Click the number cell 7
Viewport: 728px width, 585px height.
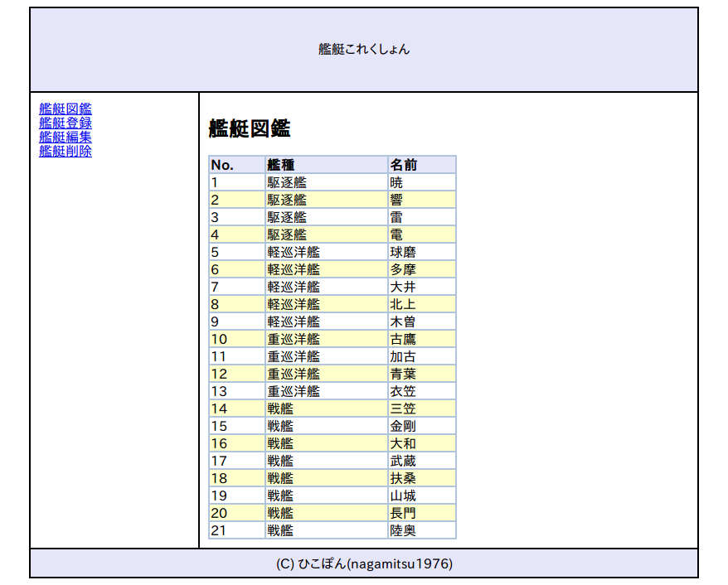237,287
